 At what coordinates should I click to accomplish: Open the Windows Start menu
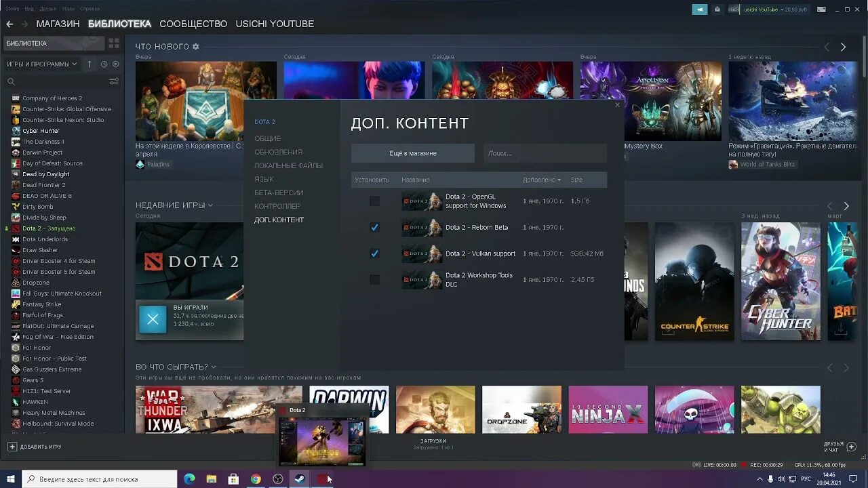pos(11,479)
